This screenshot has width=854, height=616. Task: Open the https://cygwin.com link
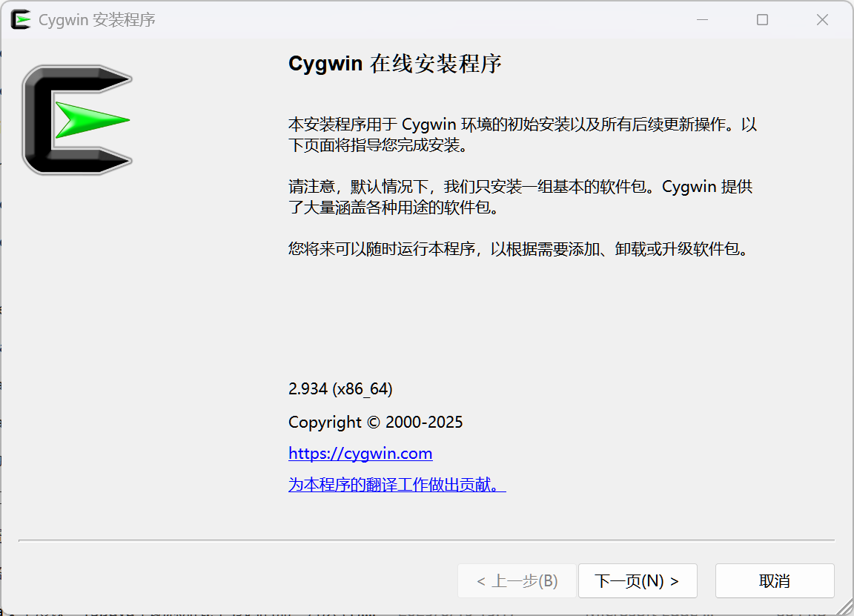(x=360, y=453)
